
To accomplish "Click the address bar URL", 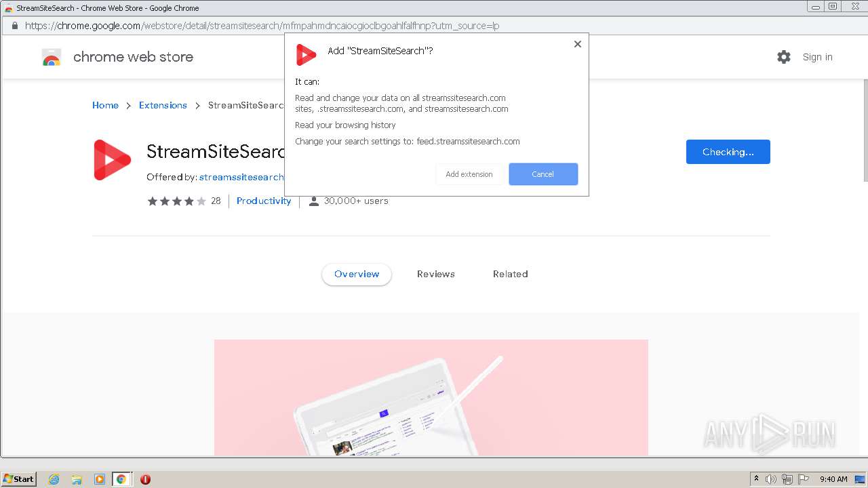I will pos(262,26).
